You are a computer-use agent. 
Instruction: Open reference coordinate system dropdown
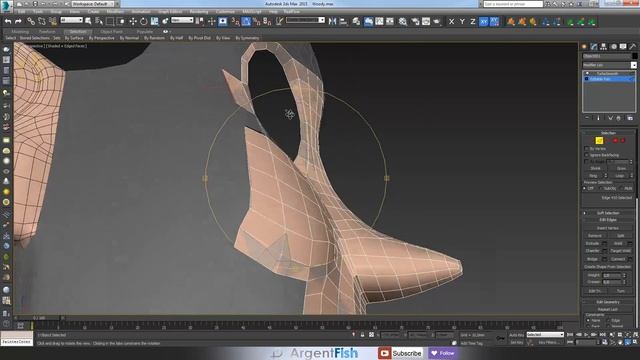pos(182,20)
